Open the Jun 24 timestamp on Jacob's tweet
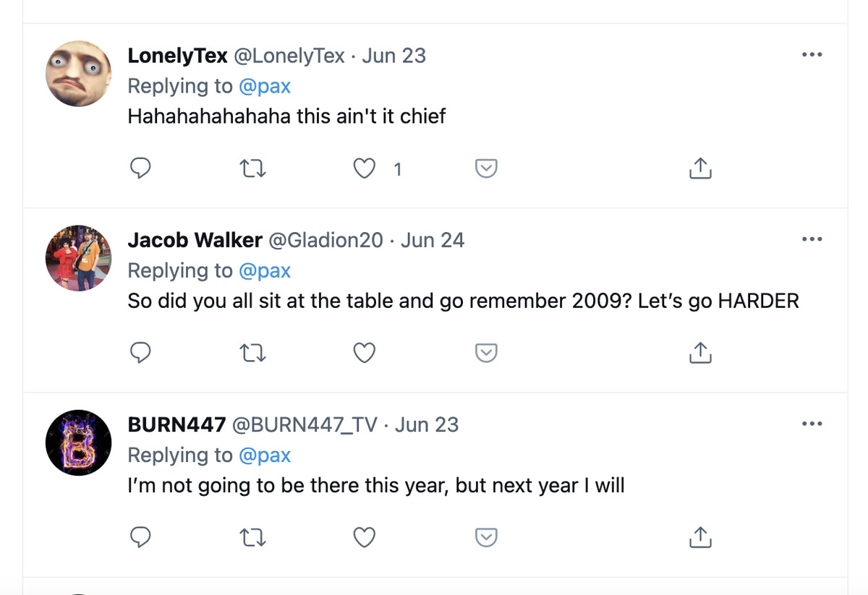 [x=433, y=240]
